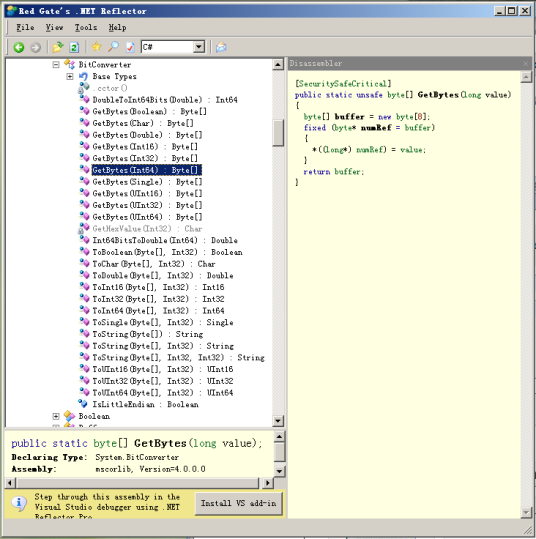Expand the Base Types node
This screenshot has width=536, height=539.
click(70, 76)
